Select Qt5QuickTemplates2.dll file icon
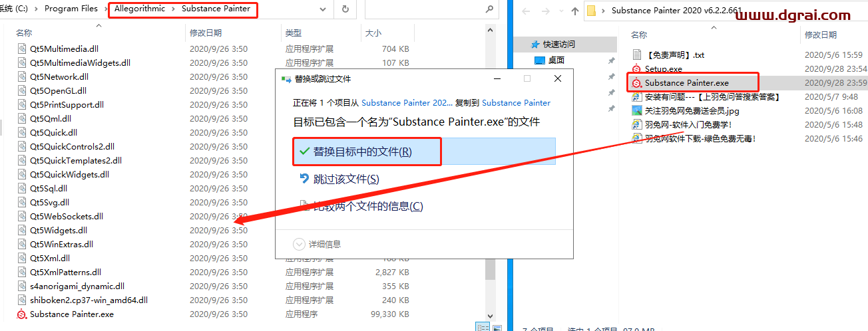This screenshot has width=868, height=331. [22, 161]
